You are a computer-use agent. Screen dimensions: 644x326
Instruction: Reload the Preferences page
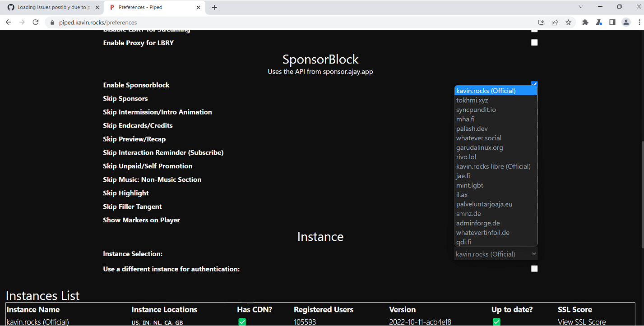36,22
